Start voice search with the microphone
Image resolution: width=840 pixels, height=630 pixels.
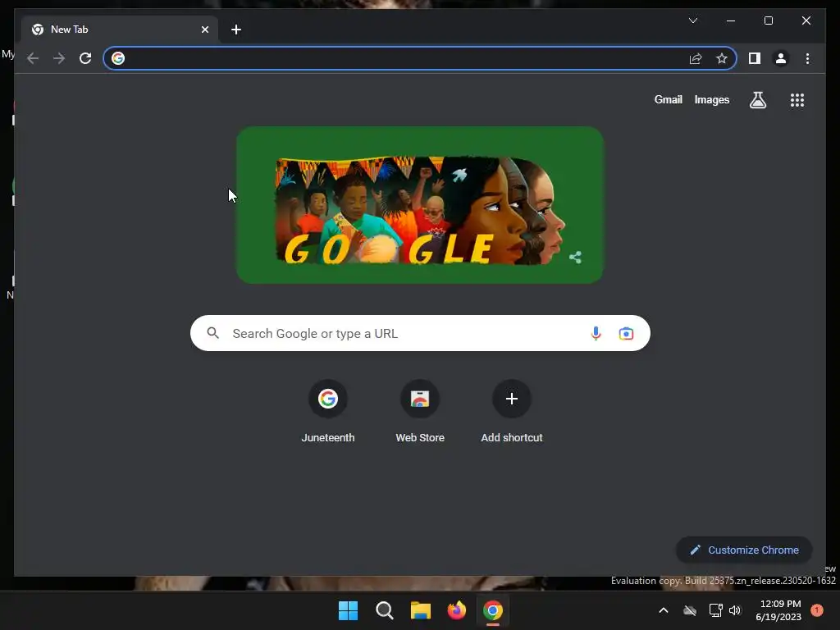tap(596, 333)
